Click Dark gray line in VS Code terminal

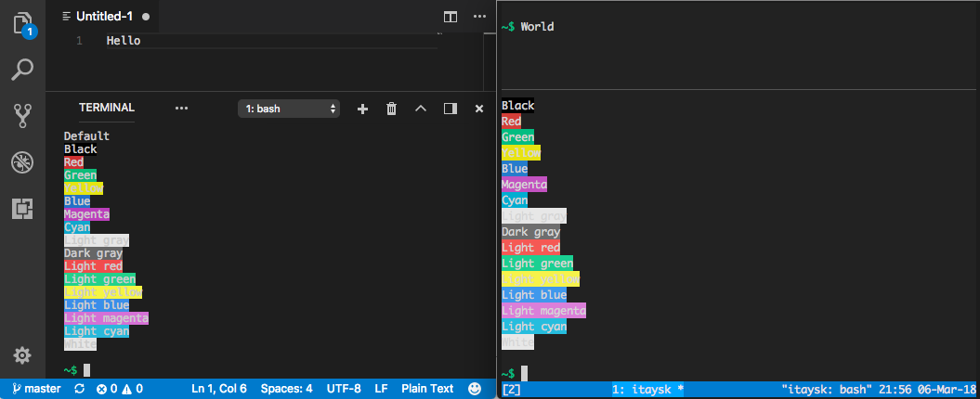(x=93, y=253)
